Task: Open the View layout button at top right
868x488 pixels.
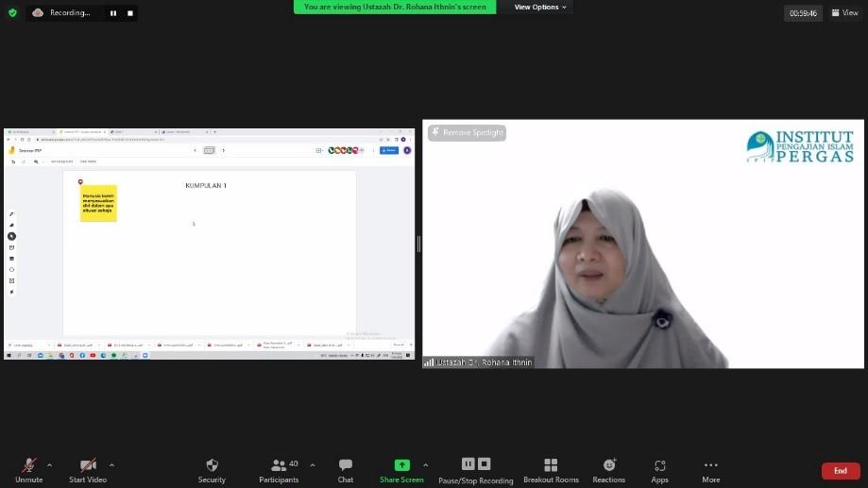Action: coord(844,12)
